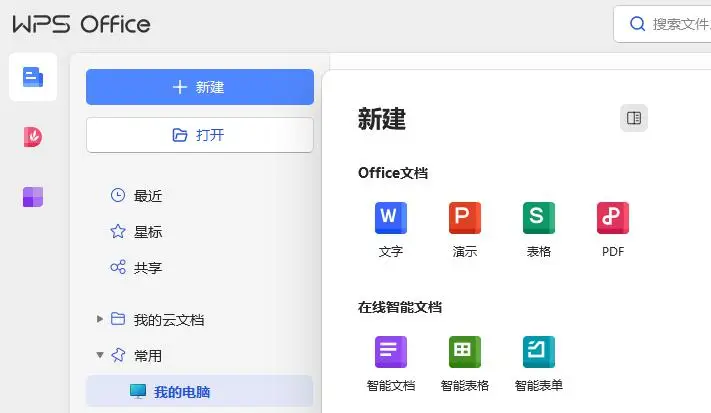This screenshot has width=711, height=413.
Task: Open the documents sidebar icon
Action: pyautogui.click(x=33, y=77)
